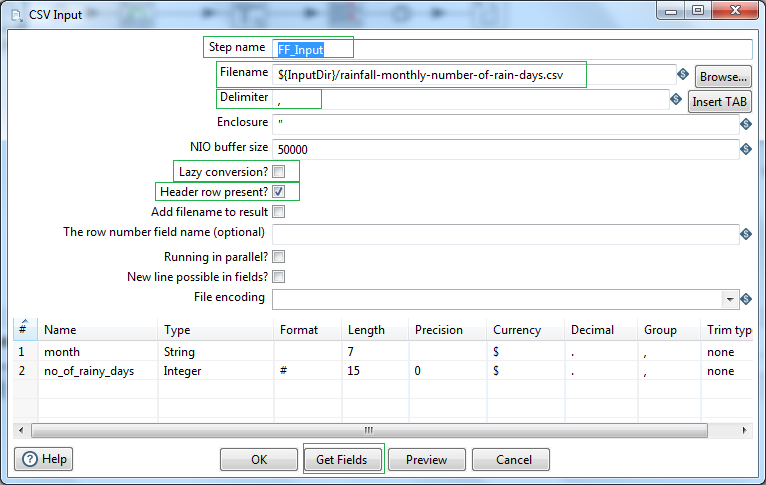Screen dimensions: 766x485
Task: Uncheck the Header row present checkbox
Action: coord(278,192)
